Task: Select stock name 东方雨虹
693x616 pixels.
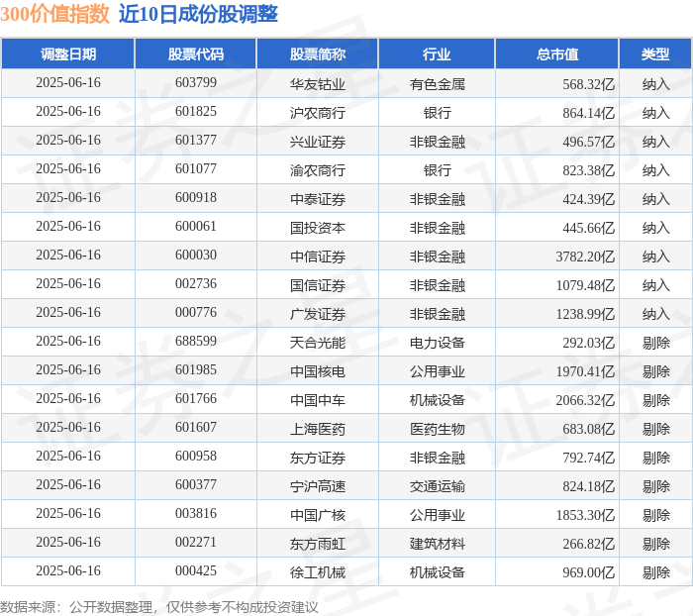Action: tap(318, 544)
